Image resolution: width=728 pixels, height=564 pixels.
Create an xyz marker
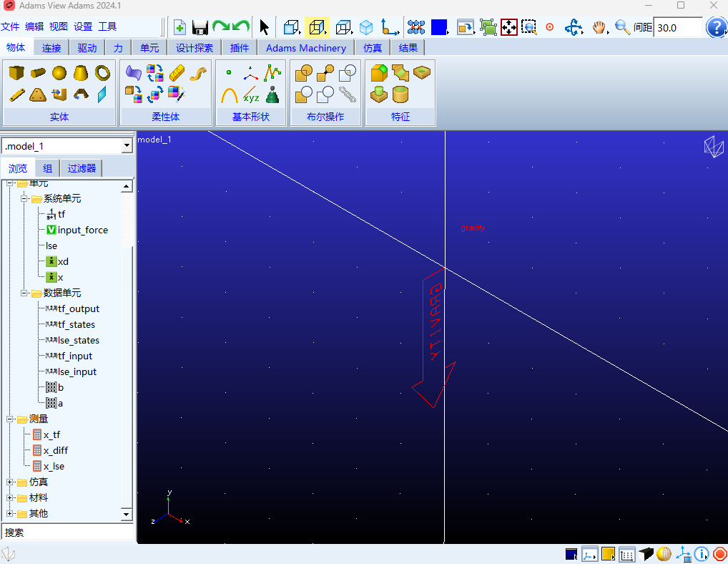pos(251,94)
